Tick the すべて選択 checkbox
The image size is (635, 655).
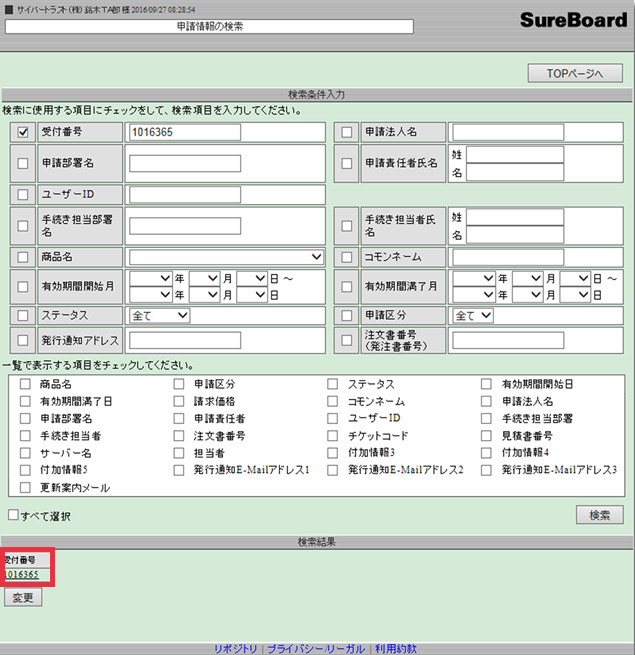(x=13, y=516)
